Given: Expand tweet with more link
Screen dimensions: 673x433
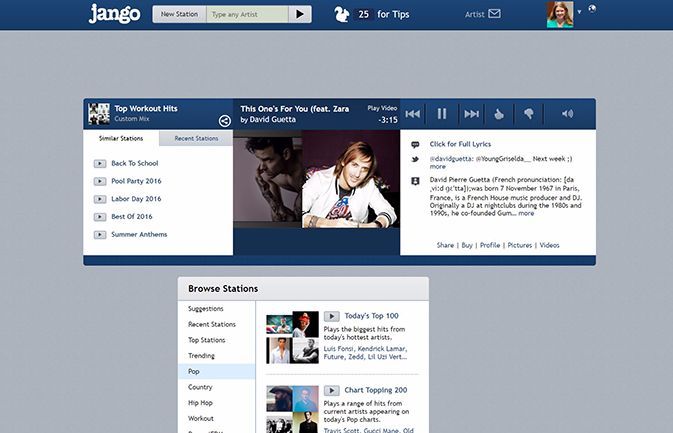Looking at the screenshot, I should point(438,167).
